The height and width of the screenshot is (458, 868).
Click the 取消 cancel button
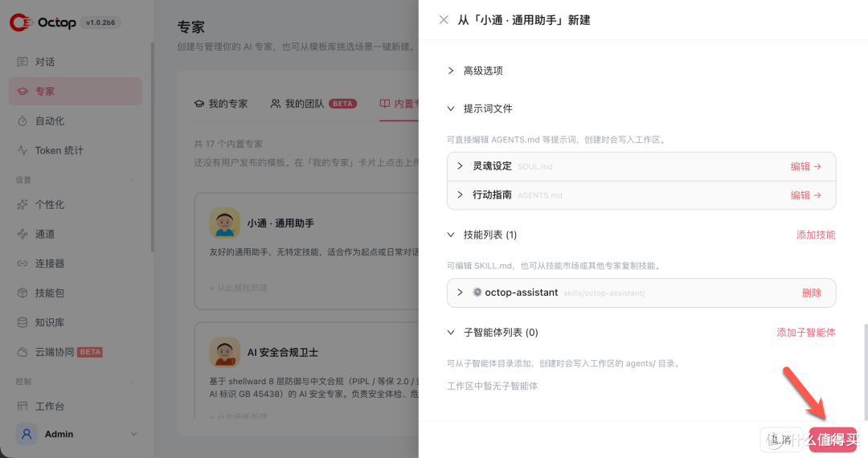(x=782, y=440)
